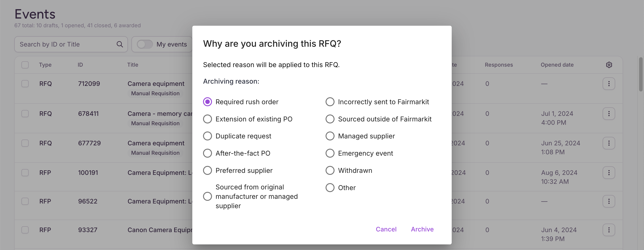The width and height of the screenshot is (644, 250).
Task: Open kebab menu for RFQ 677729
Action: pos(609,143)
